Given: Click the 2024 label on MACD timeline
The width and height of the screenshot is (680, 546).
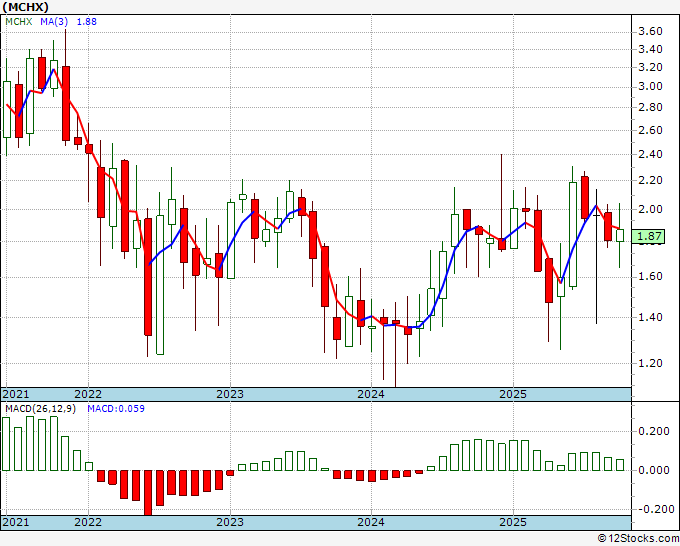Looking at the screenshot, I should (371, 522).
